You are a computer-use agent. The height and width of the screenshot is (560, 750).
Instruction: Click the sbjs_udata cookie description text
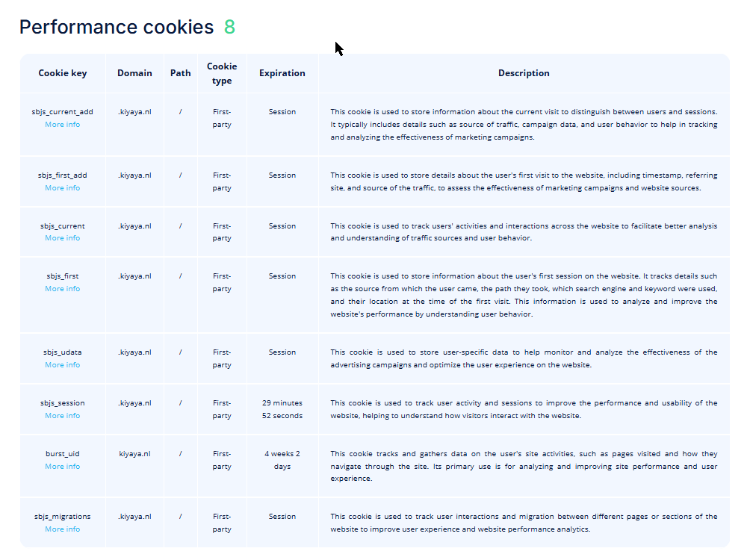[524, 358]
